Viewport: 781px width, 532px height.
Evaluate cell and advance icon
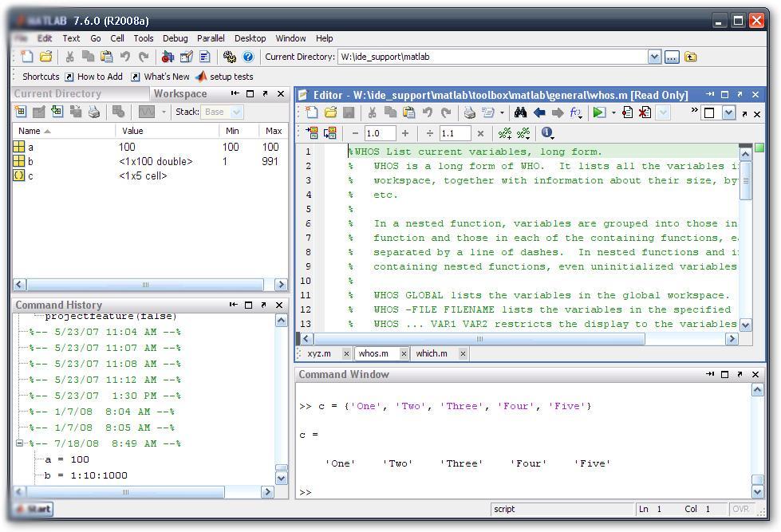[x=329, y=133]
